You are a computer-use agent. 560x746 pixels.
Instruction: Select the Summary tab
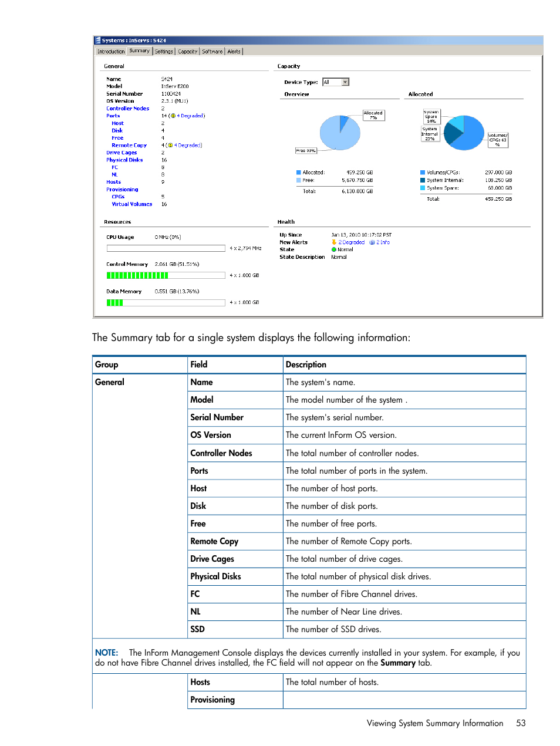coord(140,51)
